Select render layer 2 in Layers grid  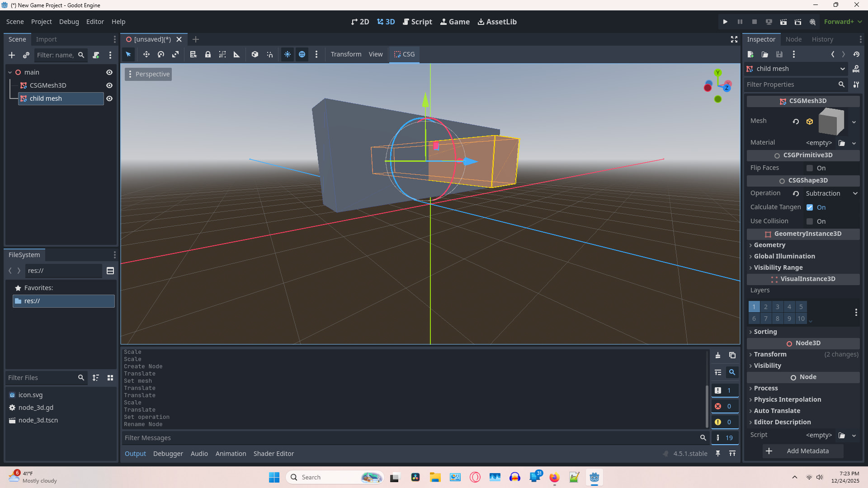click(766, 307)
